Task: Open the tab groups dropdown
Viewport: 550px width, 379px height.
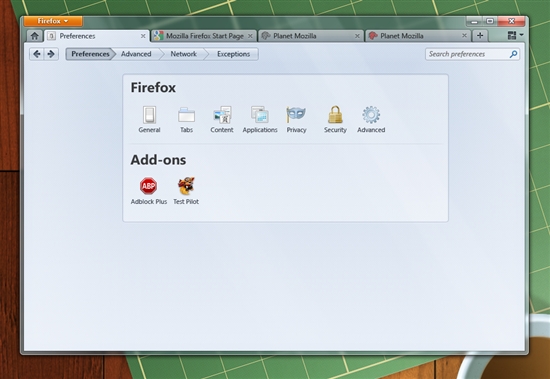Action: click(515, 35)
